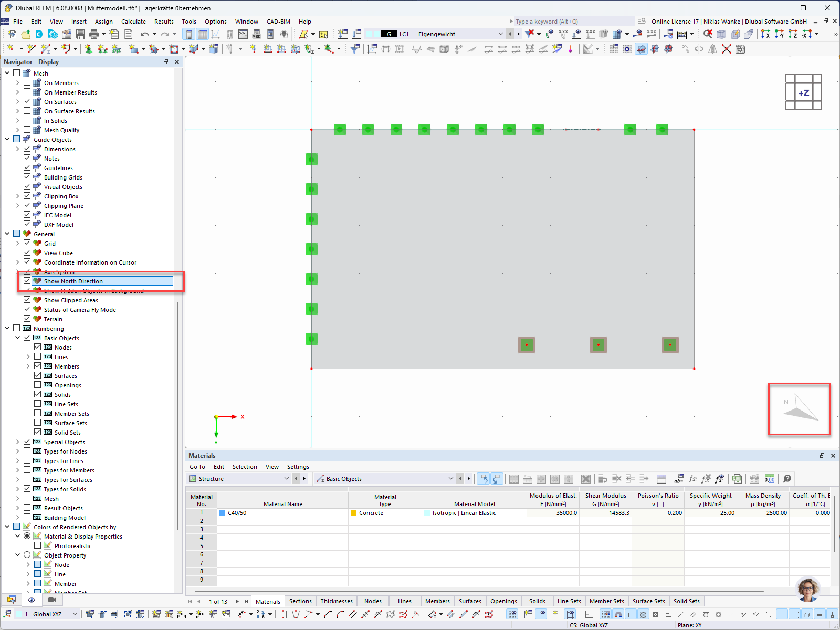Open the Structure dropdown in the Materials panel
This screenshot has height=630, width=840.
point(287,478)
